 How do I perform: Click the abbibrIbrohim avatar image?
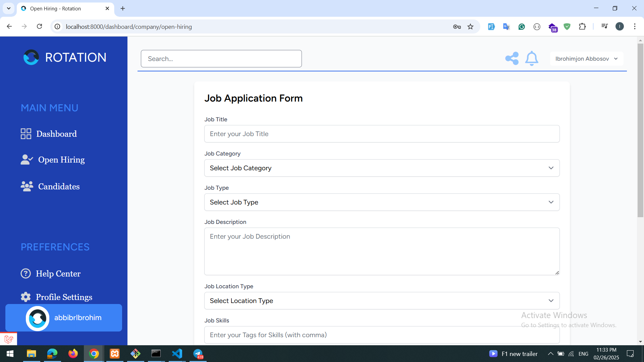[38, 318]
